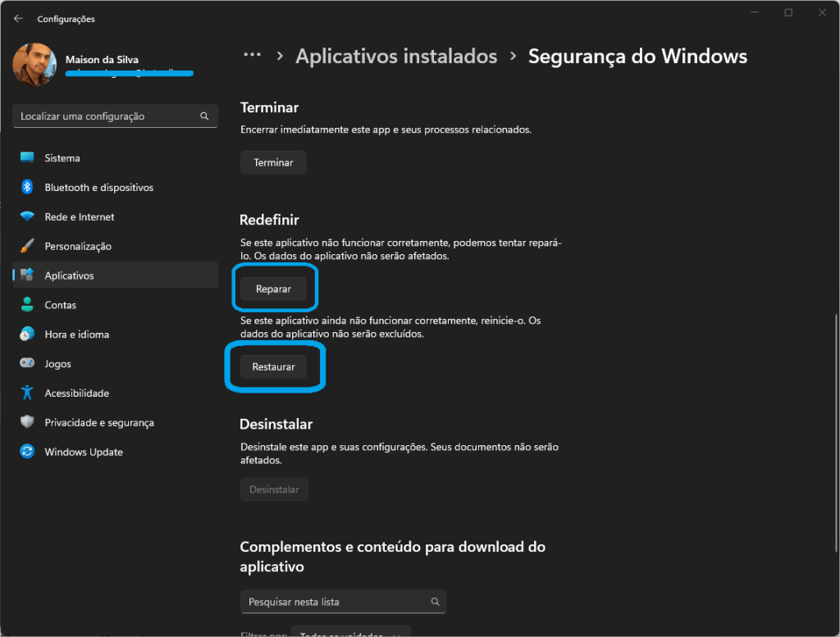
Task: Click the Contas person icon
Action: pos(27,305)
